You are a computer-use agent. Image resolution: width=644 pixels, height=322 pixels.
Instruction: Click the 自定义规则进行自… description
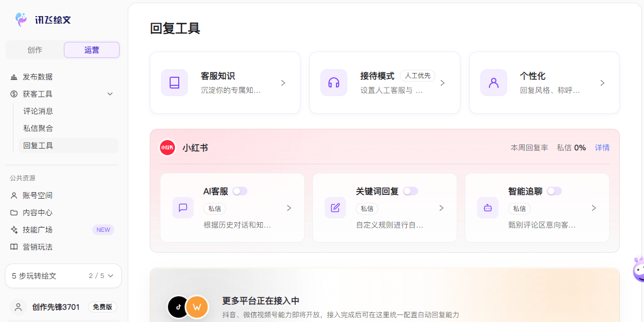[390, 225]
